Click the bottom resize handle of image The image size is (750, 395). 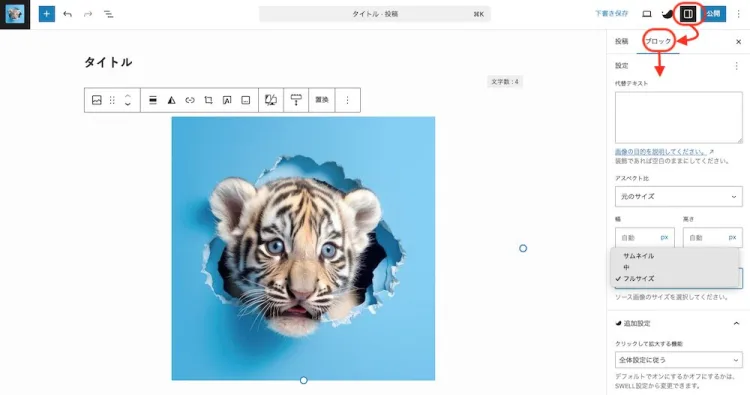click(x=304, y=380)
